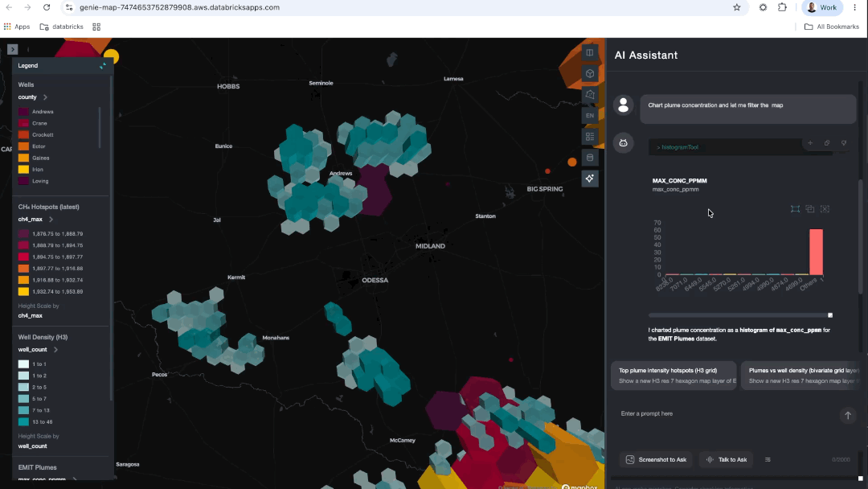
Task: Select the Plumes vs well density suggestion
Action: point(801,376)
